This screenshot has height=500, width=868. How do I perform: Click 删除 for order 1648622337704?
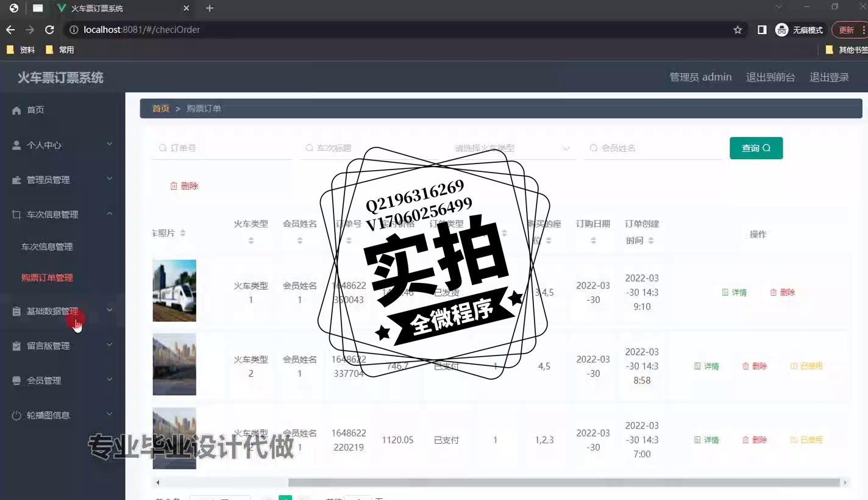click(x=754, y=366)
